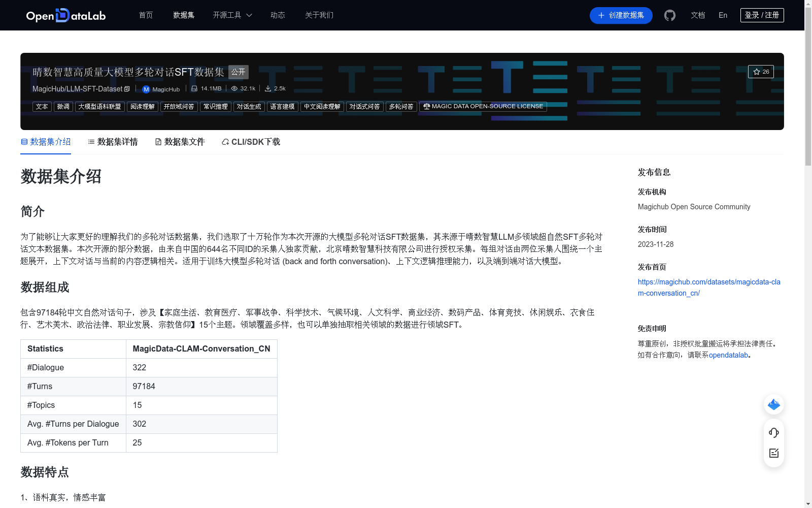Viewport: 812px width, 508px height.
Task: Click the opendatalab contact link
Action: point(728,355)
